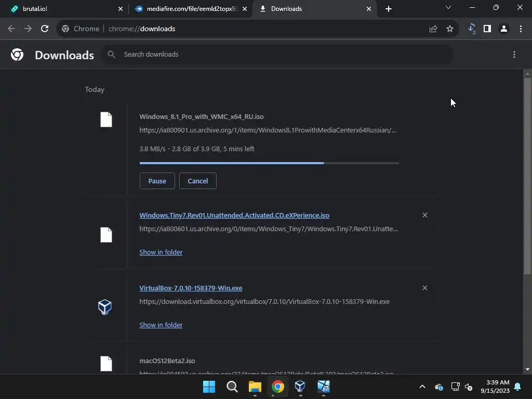Click the macOS12Beta2.iso file icon
This screenshot has width=532, height=399.
pyautogui.click(x=106, y=364)
